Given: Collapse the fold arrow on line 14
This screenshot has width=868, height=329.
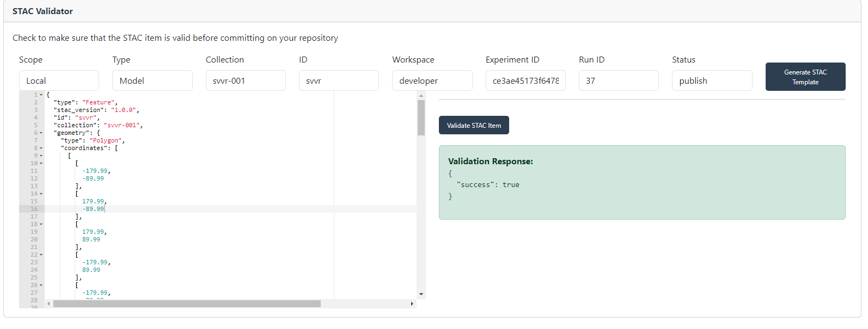Looking at the screenshot, I should (x=41, y=194).
